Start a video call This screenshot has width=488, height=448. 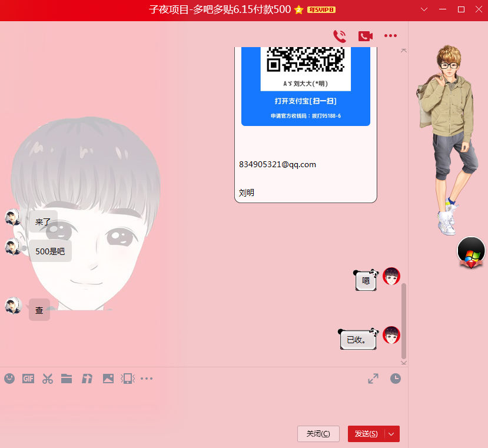coord(366,36)
